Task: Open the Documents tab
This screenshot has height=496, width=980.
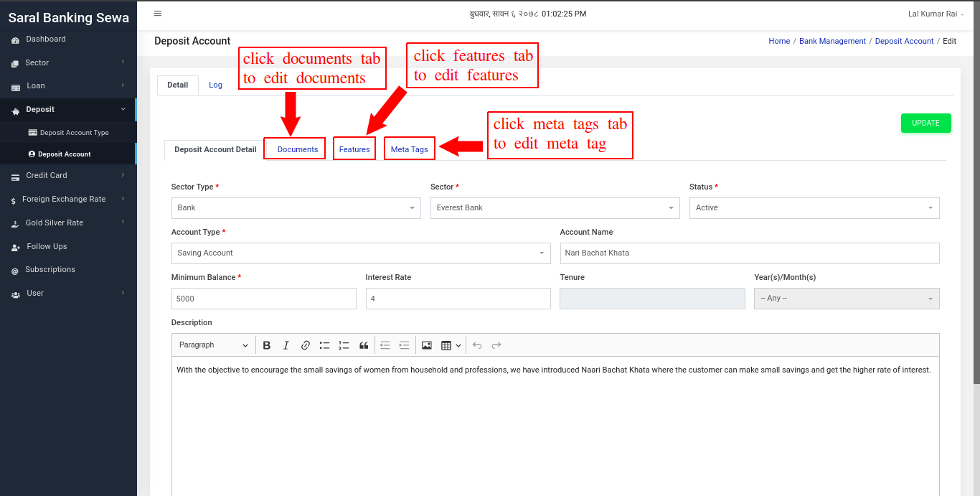Action: point(298,150)
